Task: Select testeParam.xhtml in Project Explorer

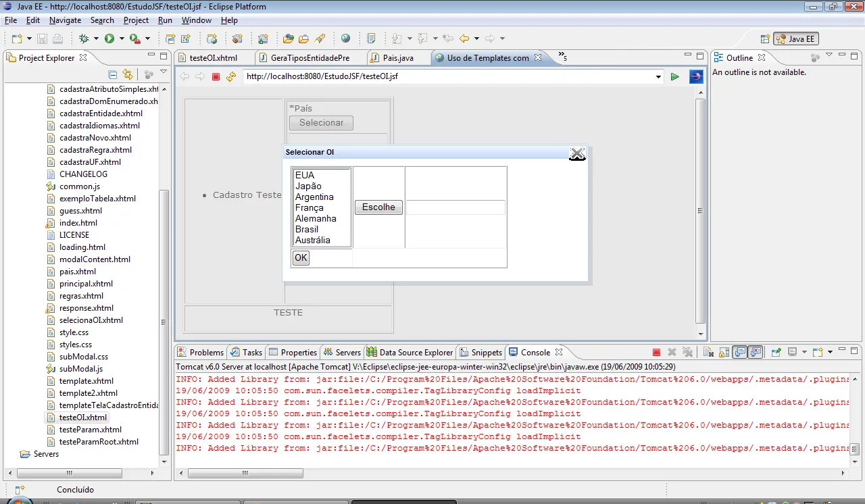Action: pyautogui.click(x=90, y=430)
